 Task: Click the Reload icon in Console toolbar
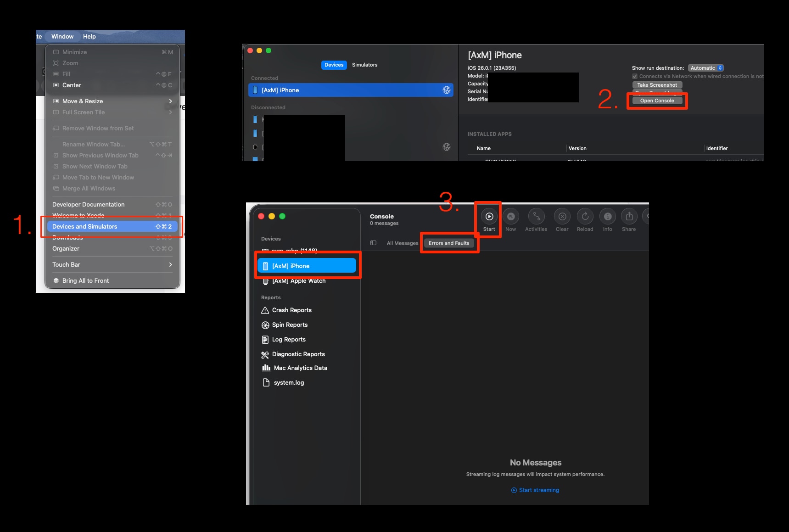585,217
